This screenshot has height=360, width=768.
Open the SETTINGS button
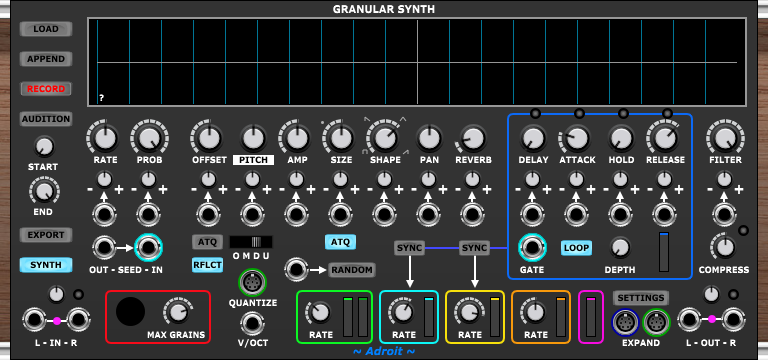pyautogui.click(x=641, y=298)
